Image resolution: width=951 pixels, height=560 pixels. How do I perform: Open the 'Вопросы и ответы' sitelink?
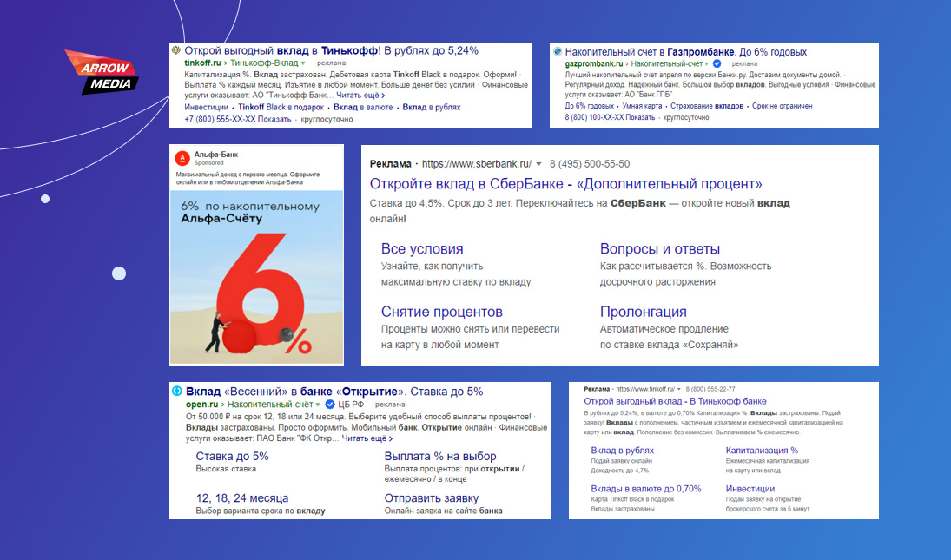pyautogui.click(x=660, y=249)
